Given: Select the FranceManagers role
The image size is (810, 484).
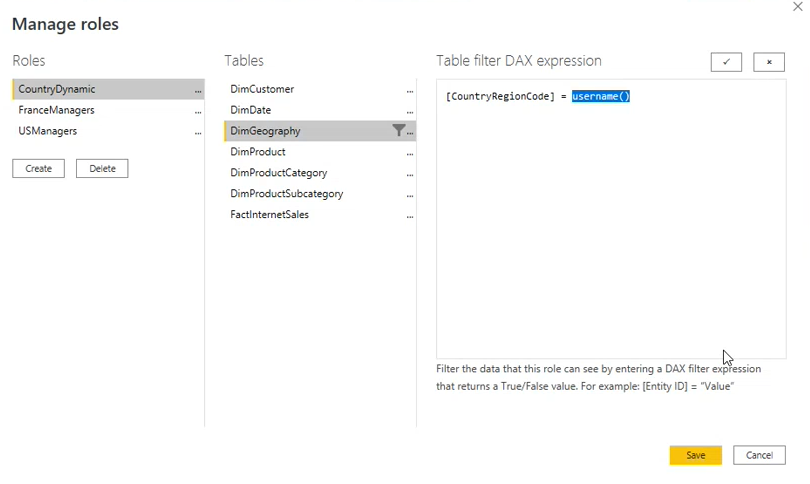Looking at the screenshot, I should tap(56, 110).
